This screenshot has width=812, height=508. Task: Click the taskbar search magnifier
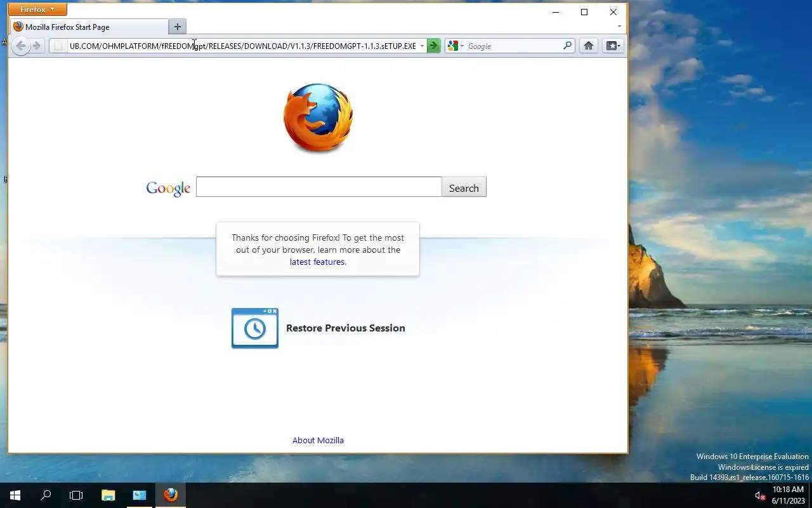(x=46, y=495)
